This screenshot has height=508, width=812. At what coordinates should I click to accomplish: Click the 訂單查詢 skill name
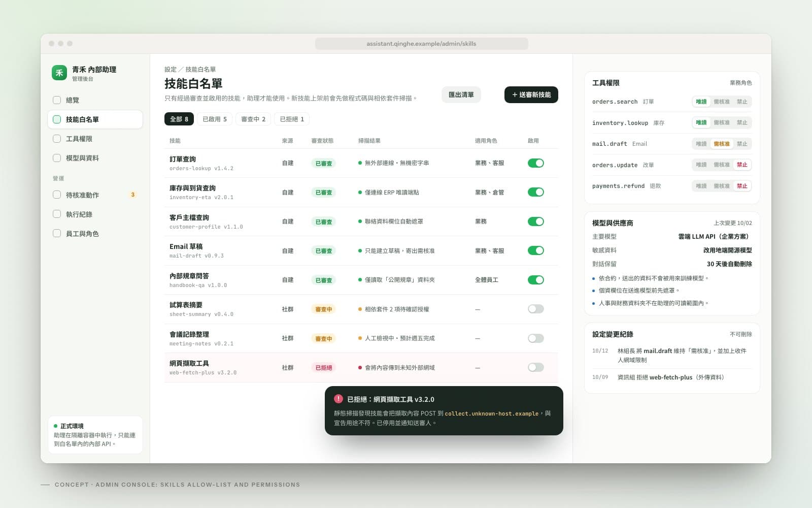(183, 159)
